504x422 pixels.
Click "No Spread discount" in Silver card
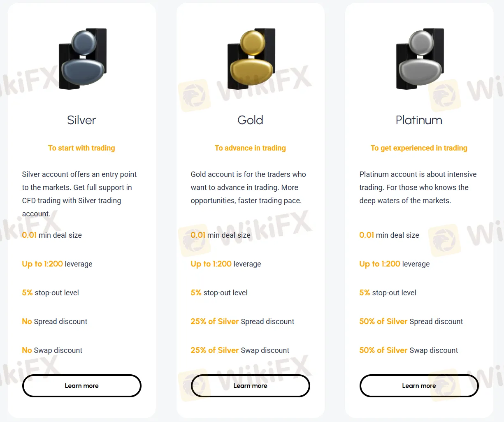[x=55, y=322]
